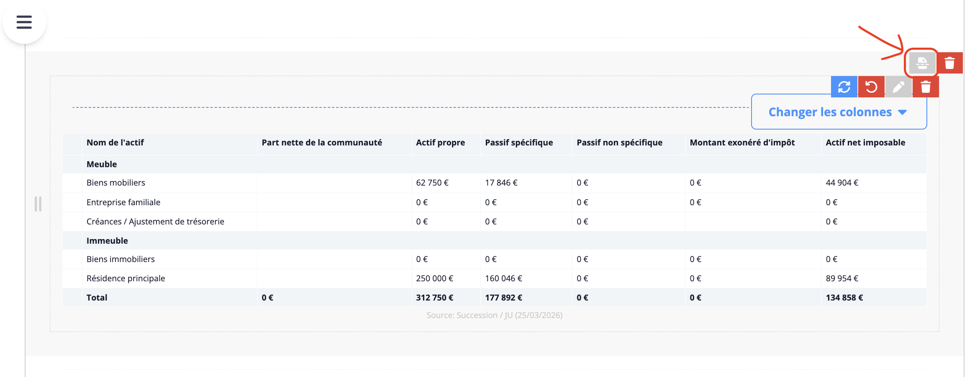Select the Actif net imposable column header
980x377 pixels.
tap(865, 143)
